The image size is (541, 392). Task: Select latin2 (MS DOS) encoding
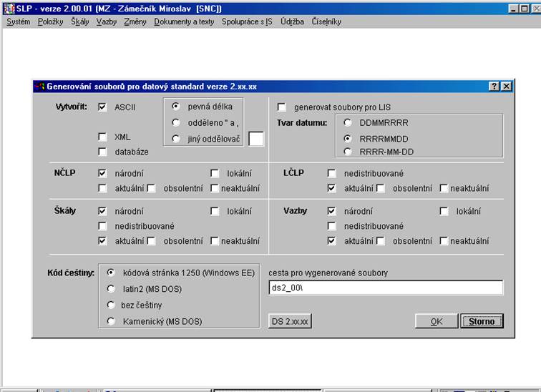pos(111,288)
